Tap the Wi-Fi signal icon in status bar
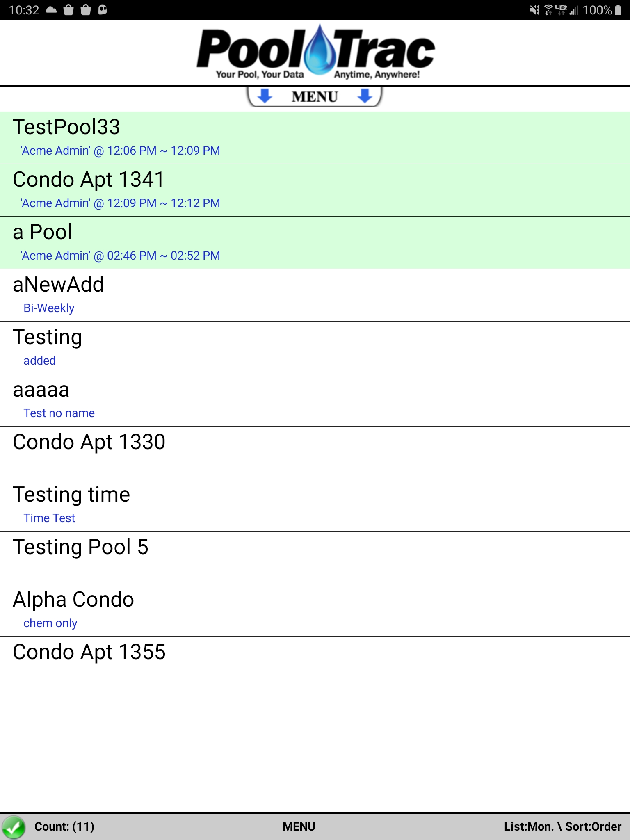 pos(548,10)
